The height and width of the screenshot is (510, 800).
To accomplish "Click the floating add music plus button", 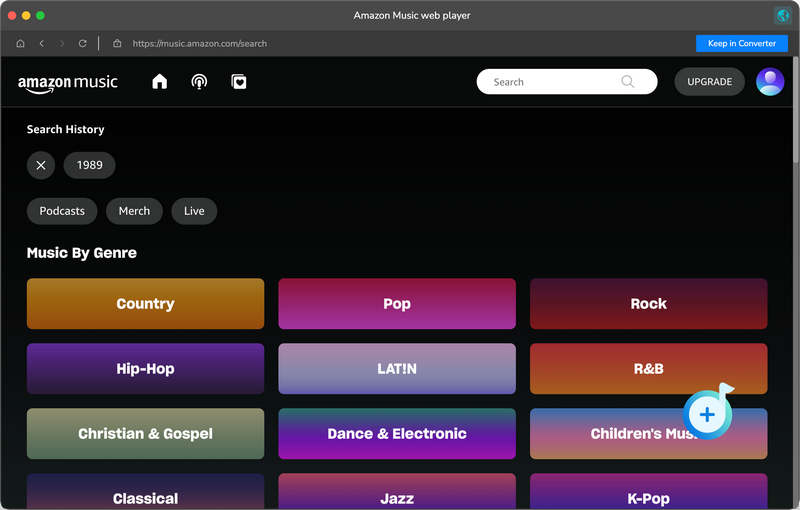I will (707, 414).
